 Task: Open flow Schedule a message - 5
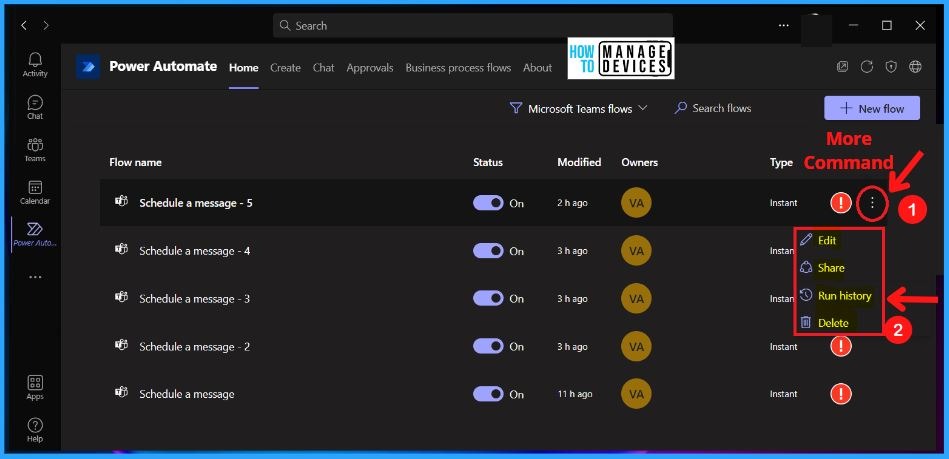196,203
